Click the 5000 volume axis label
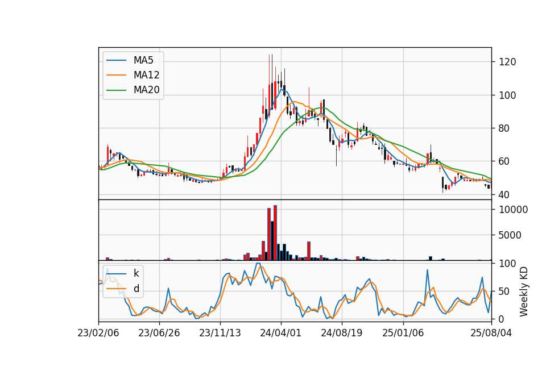Viewport: 546px width, 392px height. point(510,235)
